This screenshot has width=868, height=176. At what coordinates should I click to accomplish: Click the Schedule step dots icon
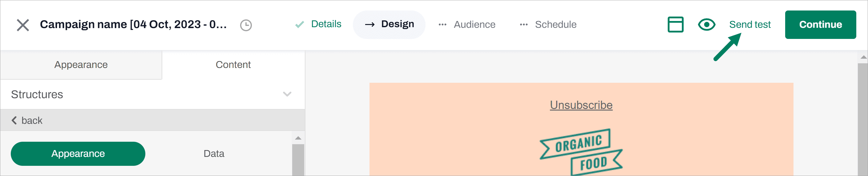(x=523, y=25)
